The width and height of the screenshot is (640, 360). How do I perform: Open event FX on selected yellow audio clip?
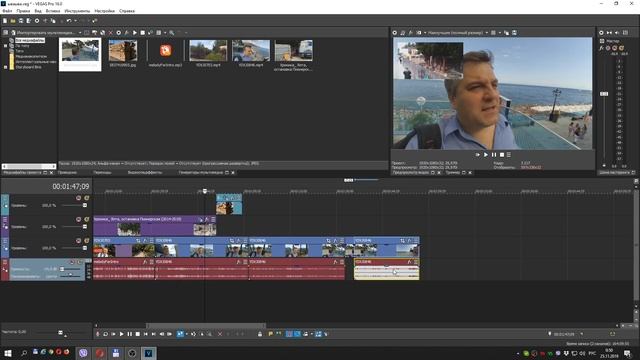click(409, 262)
